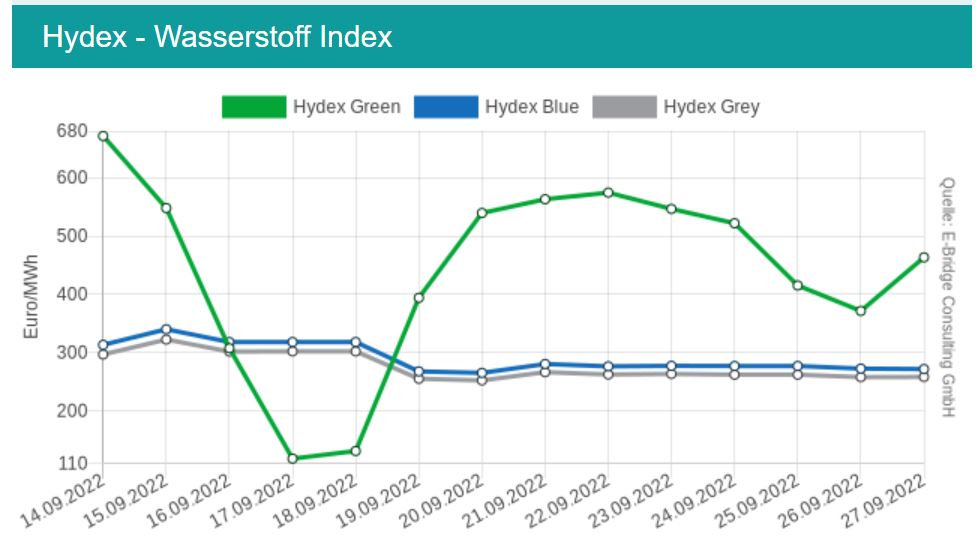
Task: Select Hydex Green low point on 17.09.2022
Action: click(x=292, y=459)
